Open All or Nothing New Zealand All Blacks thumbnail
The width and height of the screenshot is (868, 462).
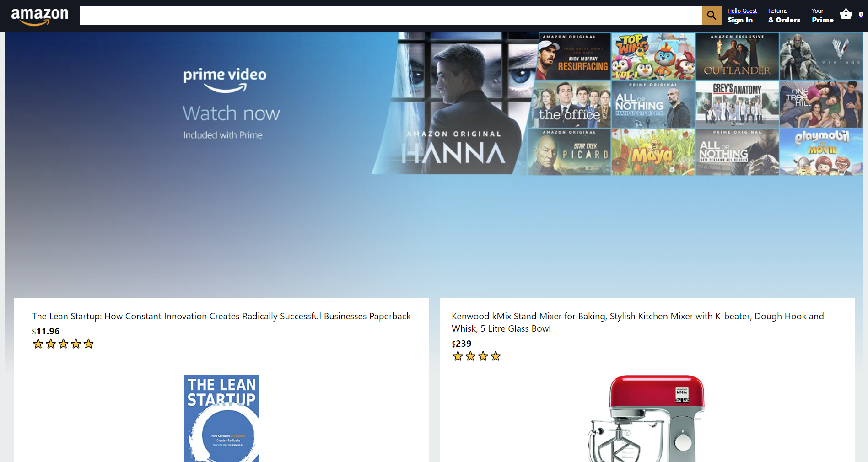click(737, 152)
